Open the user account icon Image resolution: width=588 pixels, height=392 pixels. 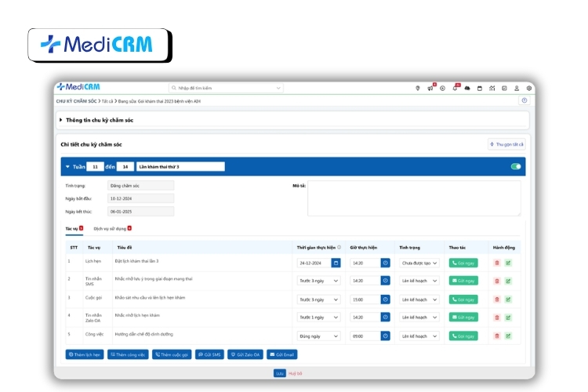(517, 88)
